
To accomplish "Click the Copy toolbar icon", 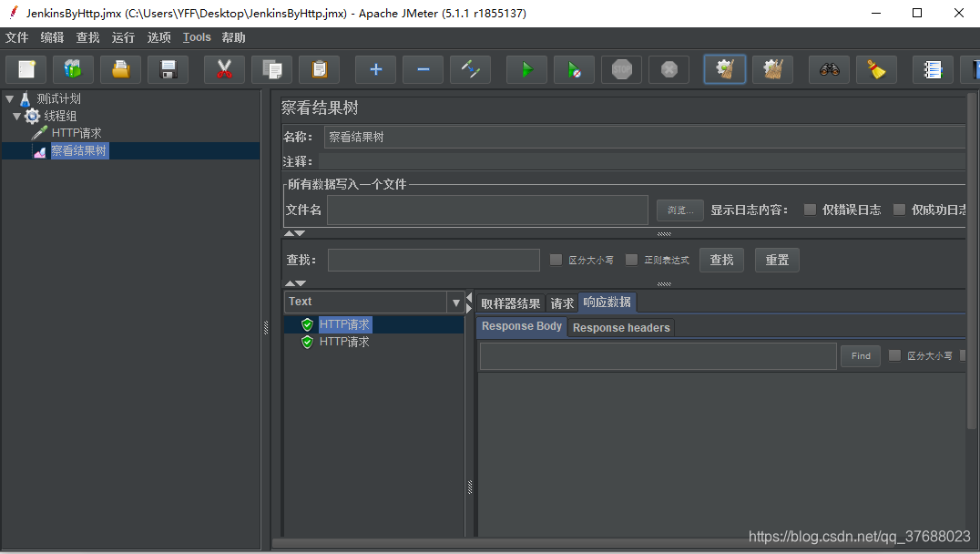I will click(x=272, y=69).
